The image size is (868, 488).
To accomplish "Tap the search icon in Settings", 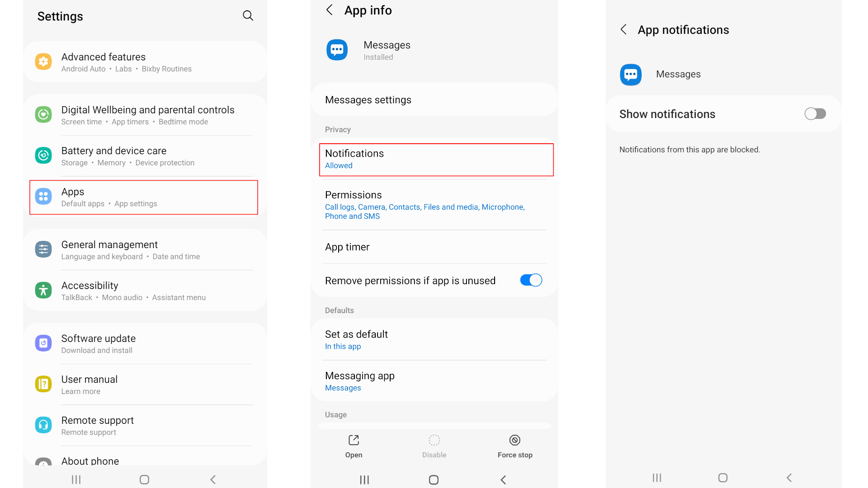I will 248,15.
